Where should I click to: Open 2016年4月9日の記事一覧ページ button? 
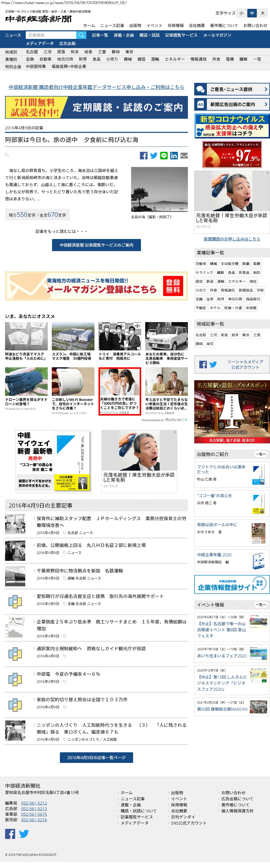96,757
